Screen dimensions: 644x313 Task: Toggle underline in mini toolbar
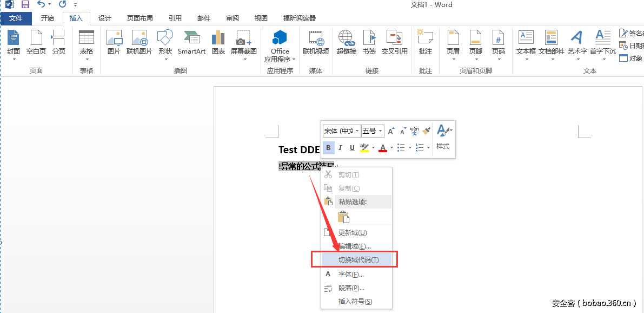[352, 147]
